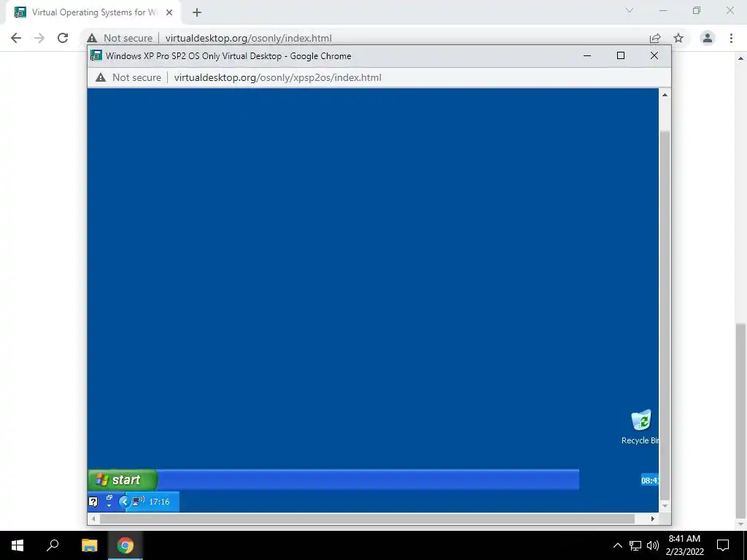Open the Chrome three-dot menu
747x560 pixels.
click(731, 38)
